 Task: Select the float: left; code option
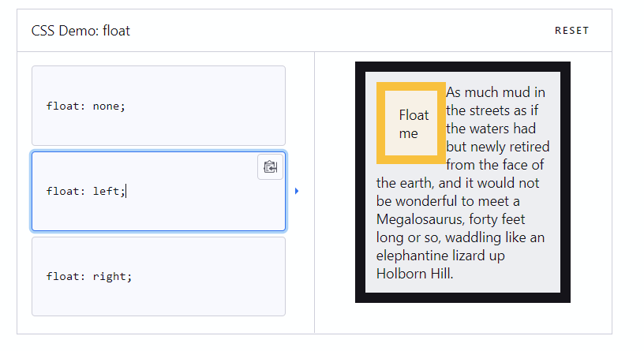(x=159, y=192)
